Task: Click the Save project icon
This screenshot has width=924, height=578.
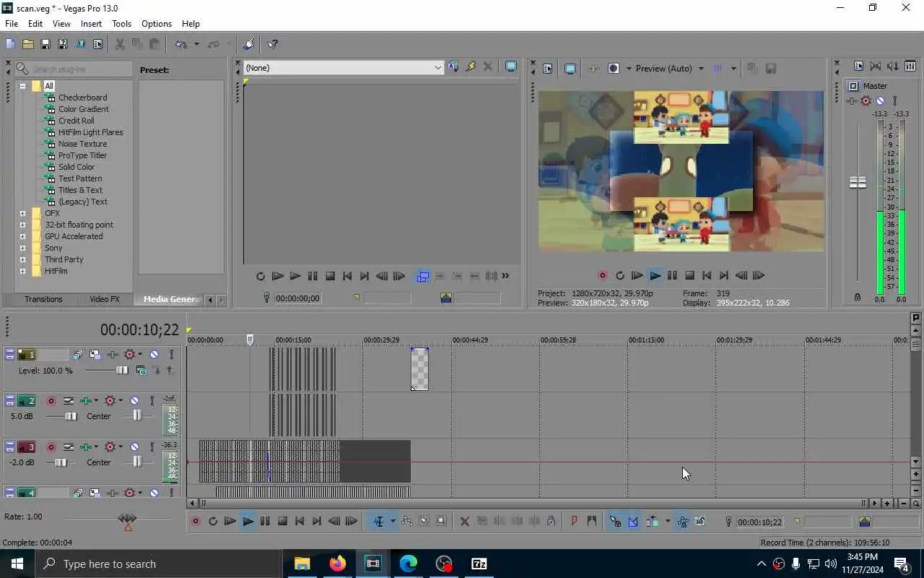Action: click(45, 44)
